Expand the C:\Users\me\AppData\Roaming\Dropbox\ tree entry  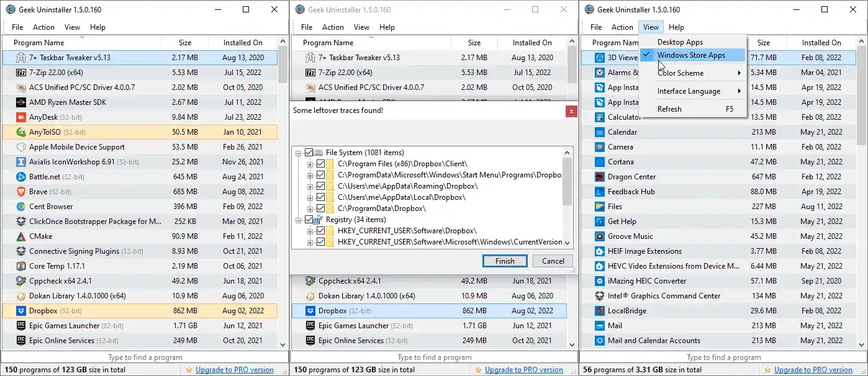click(310, 186)
